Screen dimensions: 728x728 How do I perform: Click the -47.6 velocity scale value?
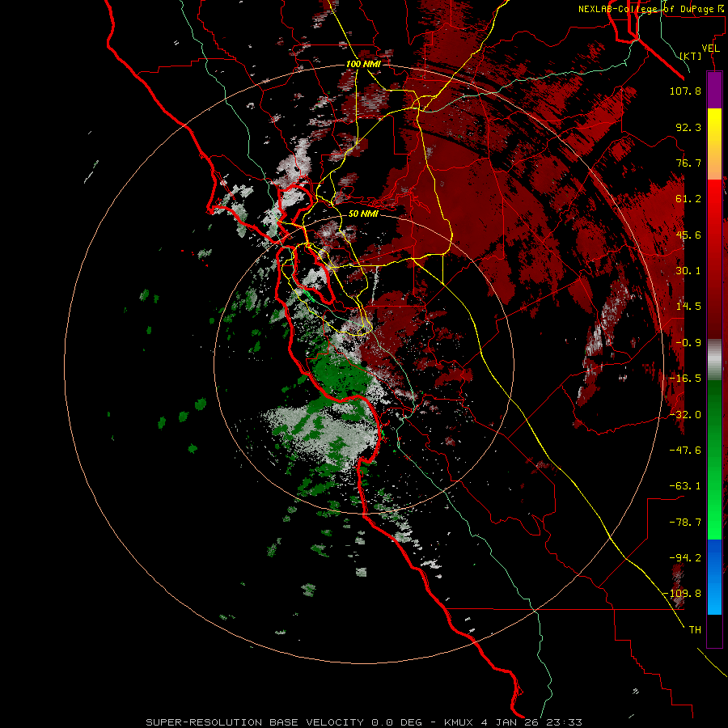[x=685, y=451]
